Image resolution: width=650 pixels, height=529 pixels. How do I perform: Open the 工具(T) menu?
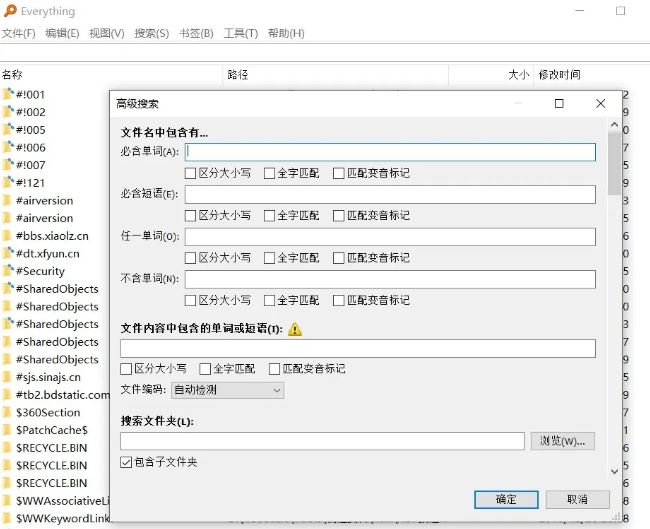(240, 33)
